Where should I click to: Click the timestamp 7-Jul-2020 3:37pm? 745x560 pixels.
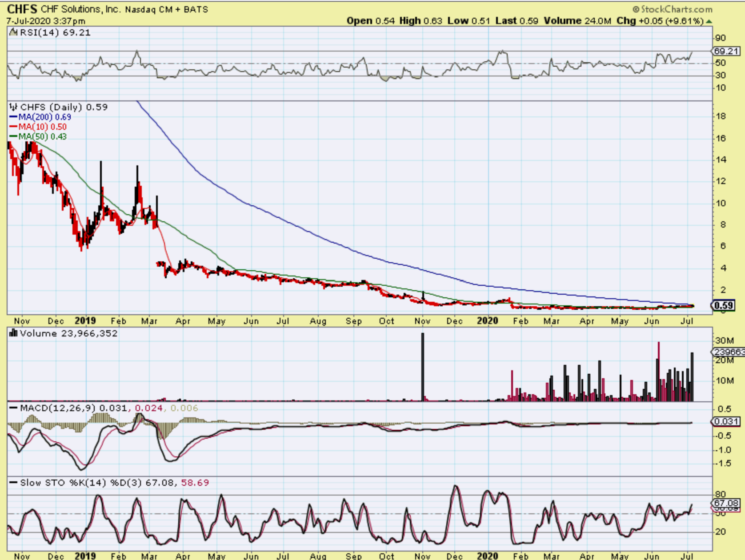pyautogui.click(x=46, y=21)
